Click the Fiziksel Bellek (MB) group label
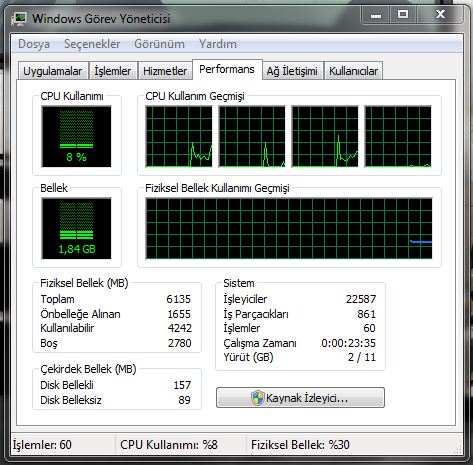 tap(84, 283)
